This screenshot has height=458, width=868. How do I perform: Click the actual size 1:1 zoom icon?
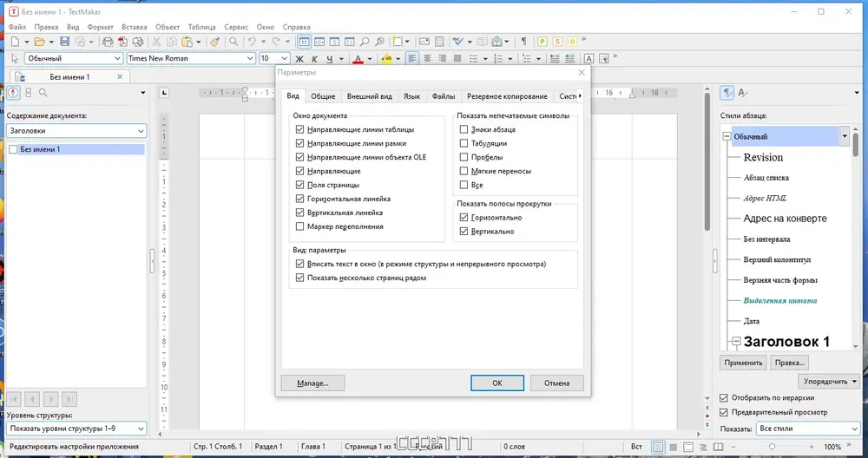304,42
